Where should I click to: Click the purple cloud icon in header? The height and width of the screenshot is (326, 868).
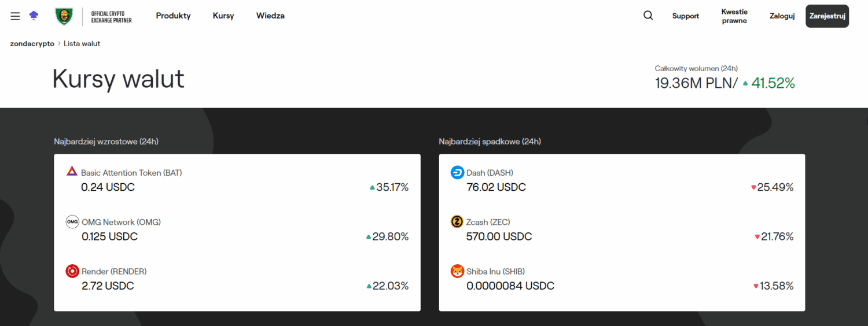click(x=34, y=16)
